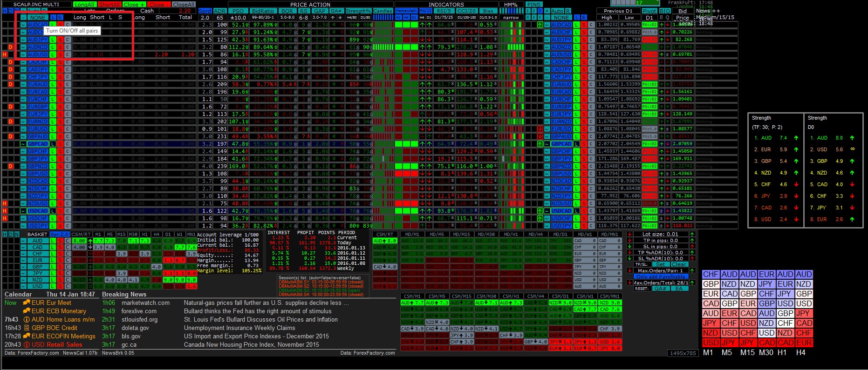The width and height of the screenshot is (868, 370).
Task: Click the ShortAll button
Action: [x=109, y=4]
